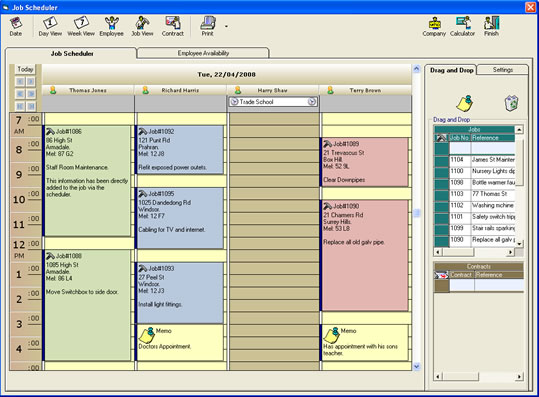539x397 pixels.
Task: Switch to Day View
Action: 50,26
